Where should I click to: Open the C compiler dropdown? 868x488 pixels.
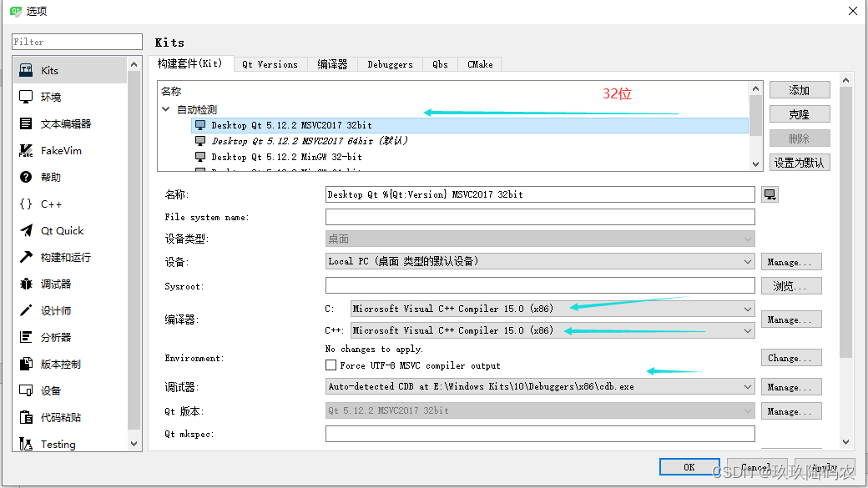coord(553,309)
